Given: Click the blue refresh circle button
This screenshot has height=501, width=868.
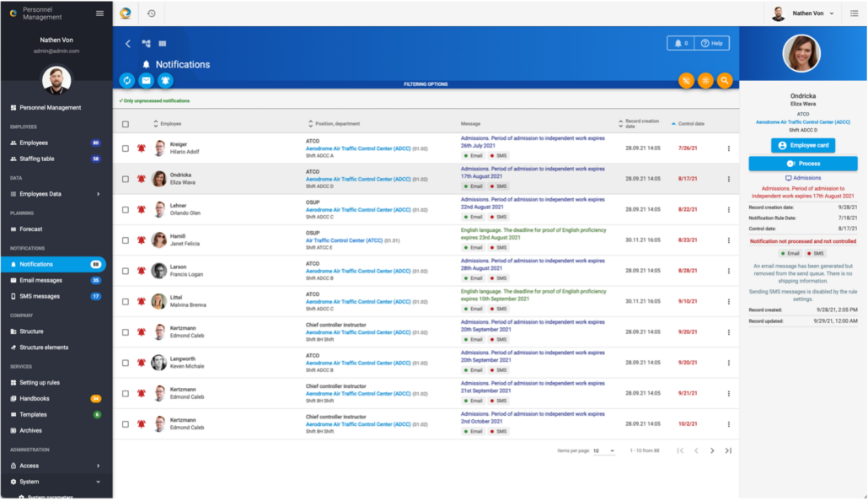Looking at the screenshot, I should coord(126,80).
